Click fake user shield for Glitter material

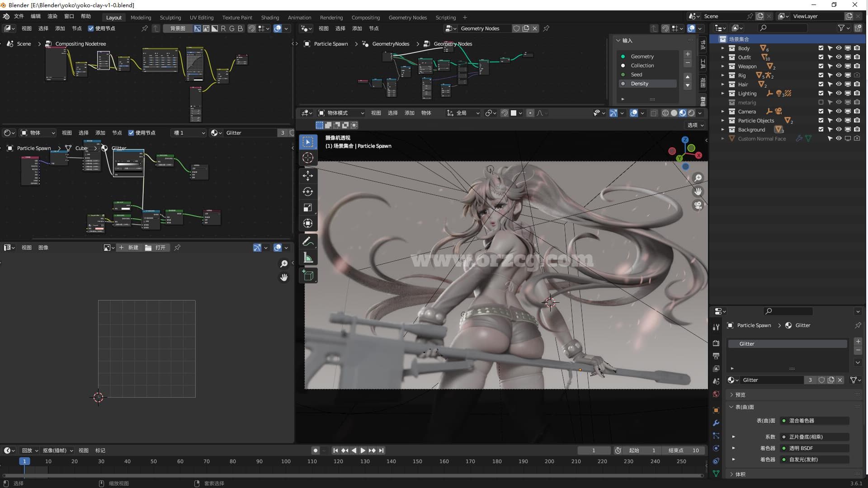tap(822, 380)
